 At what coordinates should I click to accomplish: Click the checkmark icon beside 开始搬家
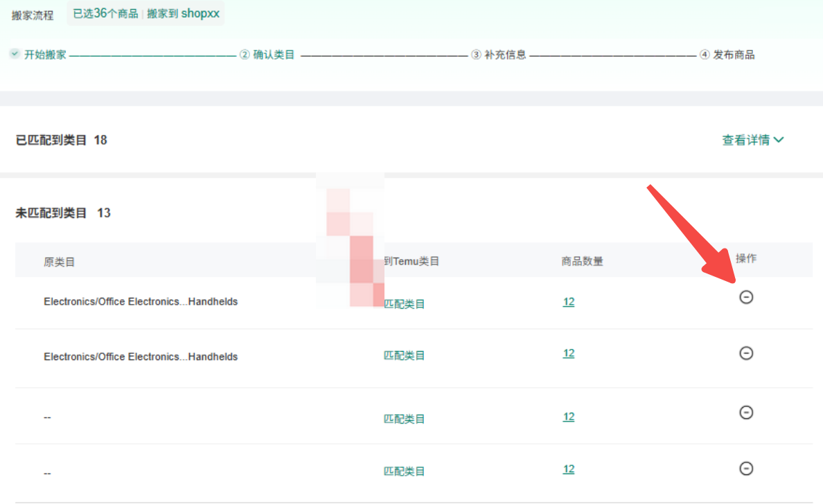tap(15, 54)
